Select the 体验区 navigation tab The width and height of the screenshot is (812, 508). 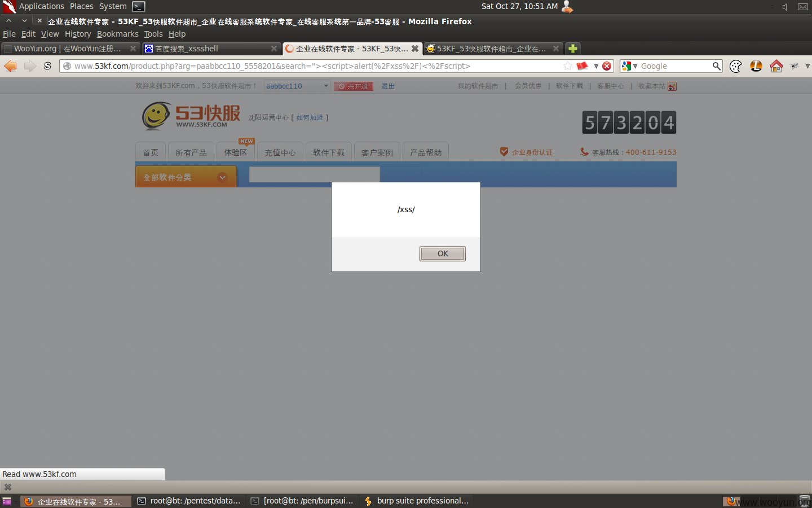[236, 152]
